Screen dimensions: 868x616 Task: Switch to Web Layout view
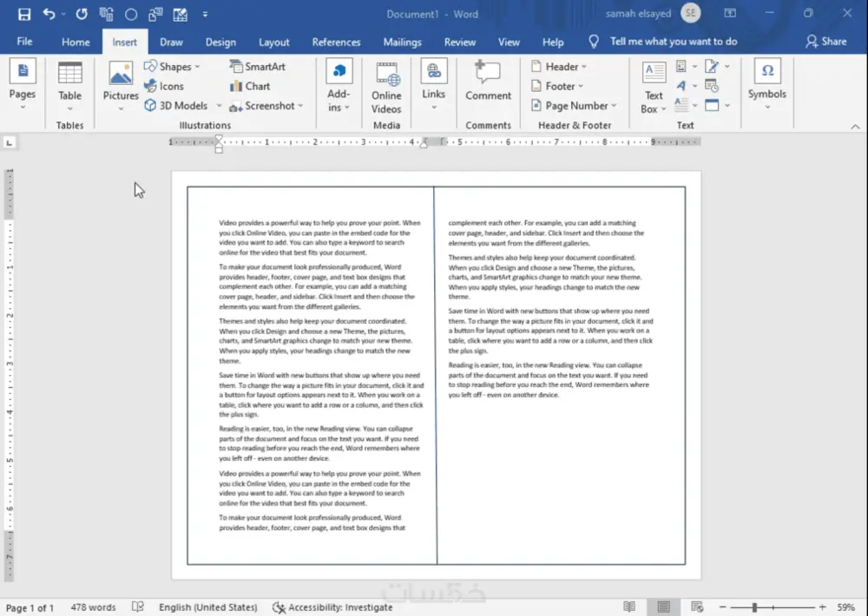pyautogui.click(x=697, y=606)
